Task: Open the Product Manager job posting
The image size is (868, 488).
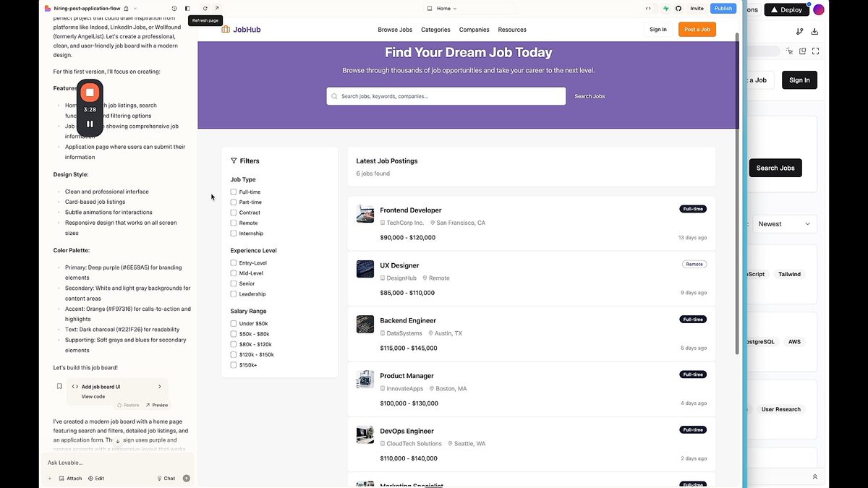Action: [x=407, y=376]
